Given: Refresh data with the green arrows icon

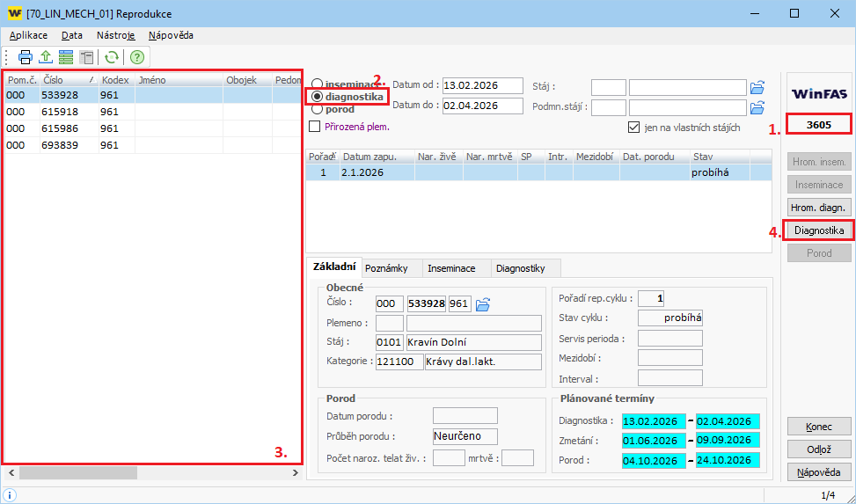Looking at the screenshot, I should point(112,57).
